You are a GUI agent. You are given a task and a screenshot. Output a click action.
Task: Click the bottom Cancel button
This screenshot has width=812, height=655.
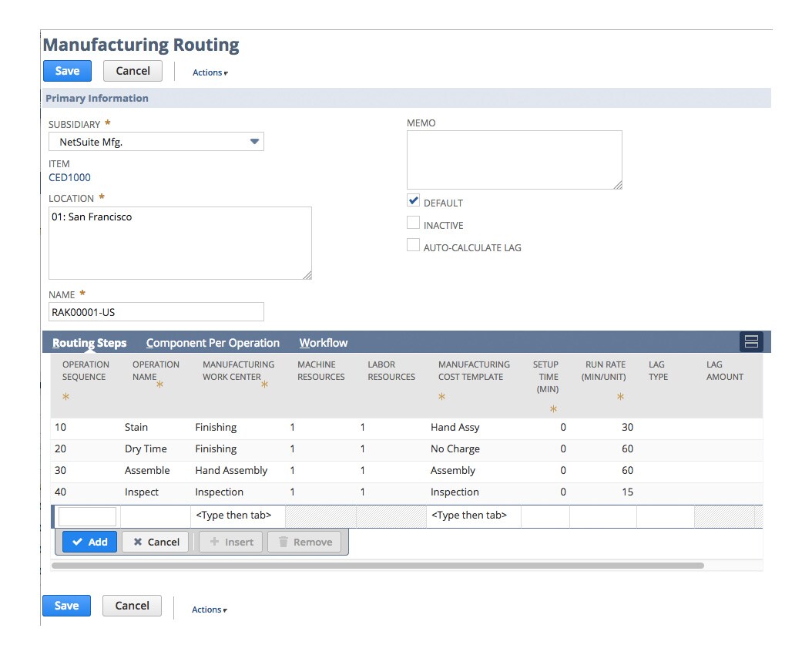132,606
